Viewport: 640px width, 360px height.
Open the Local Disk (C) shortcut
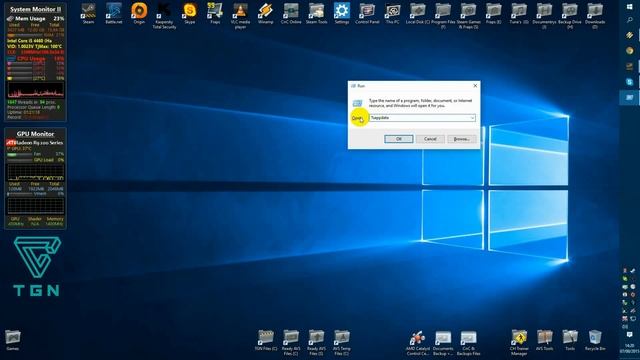tap(418, 13)
